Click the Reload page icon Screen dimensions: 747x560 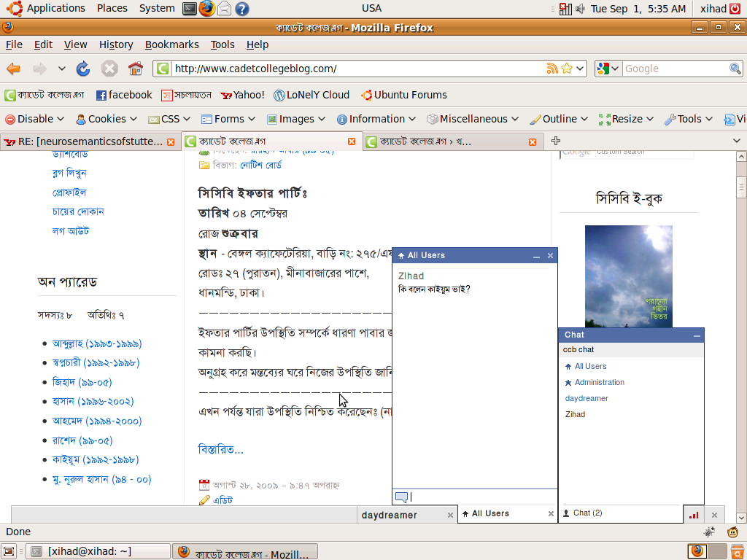(83, 69)
